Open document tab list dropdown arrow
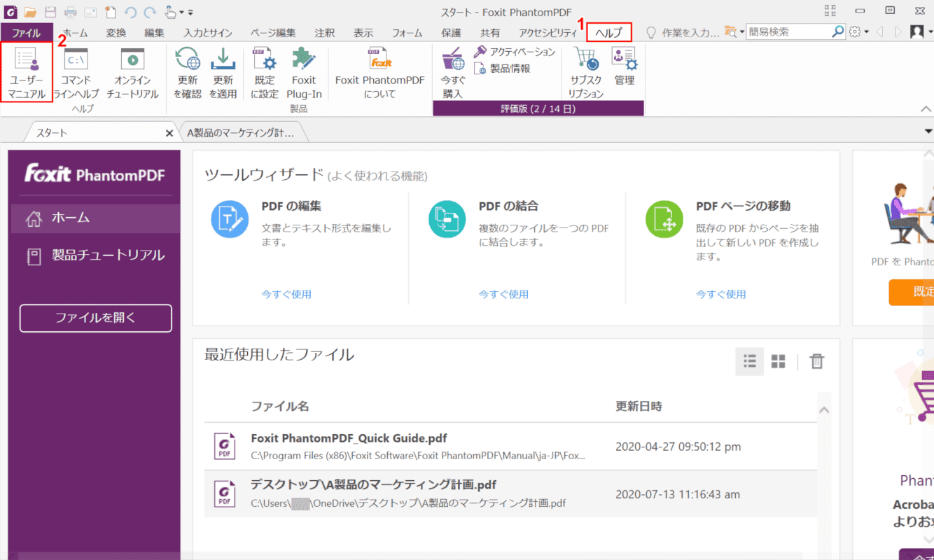Image resolution: width=934 pixels, height=560 pixels. pos(928,131)
